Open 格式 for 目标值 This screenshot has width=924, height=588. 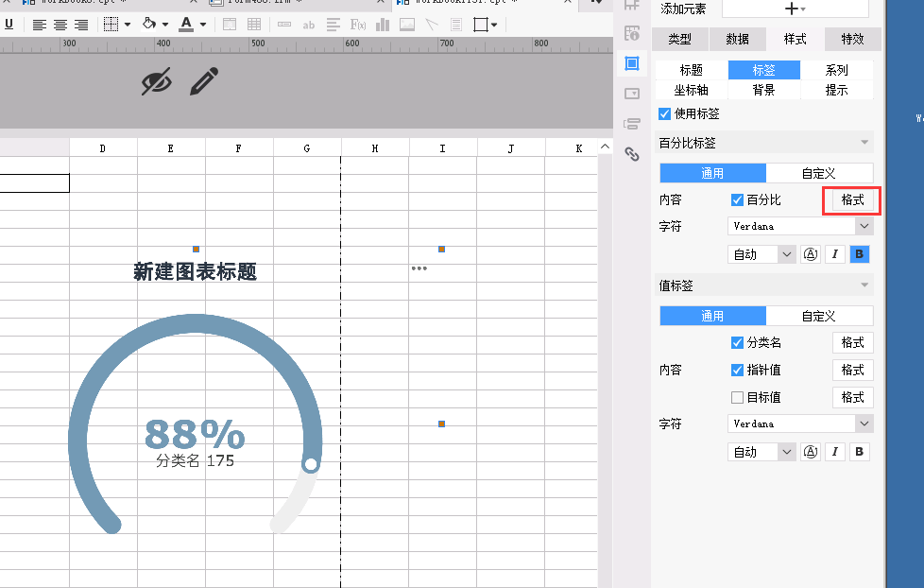853,397
